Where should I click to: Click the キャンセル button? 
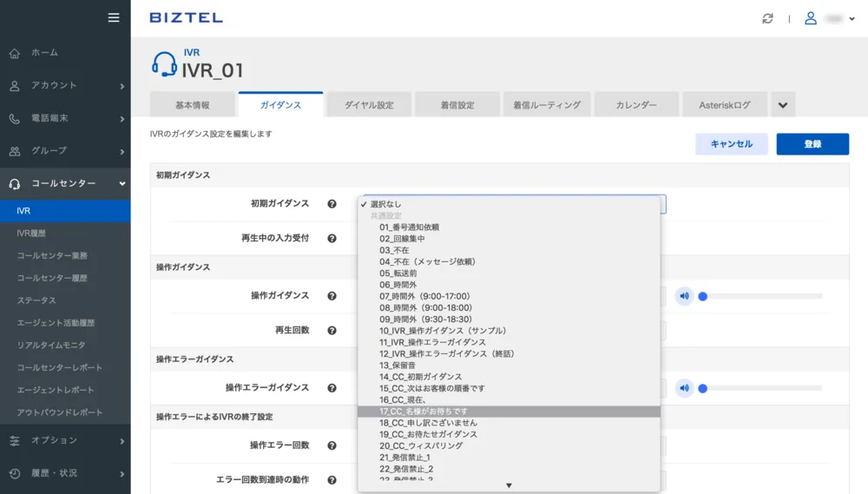pos(731,144)
